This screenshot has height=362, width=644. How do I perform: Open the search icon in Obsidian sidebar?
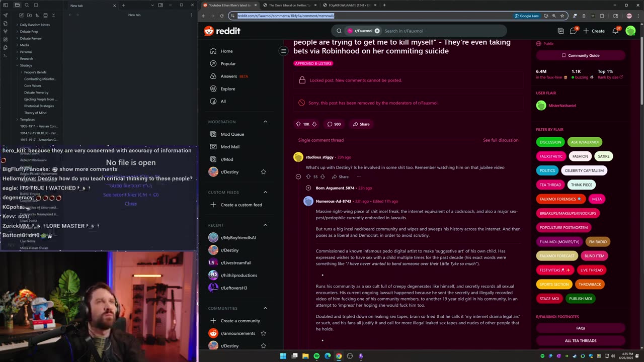[x=27, y=5]
